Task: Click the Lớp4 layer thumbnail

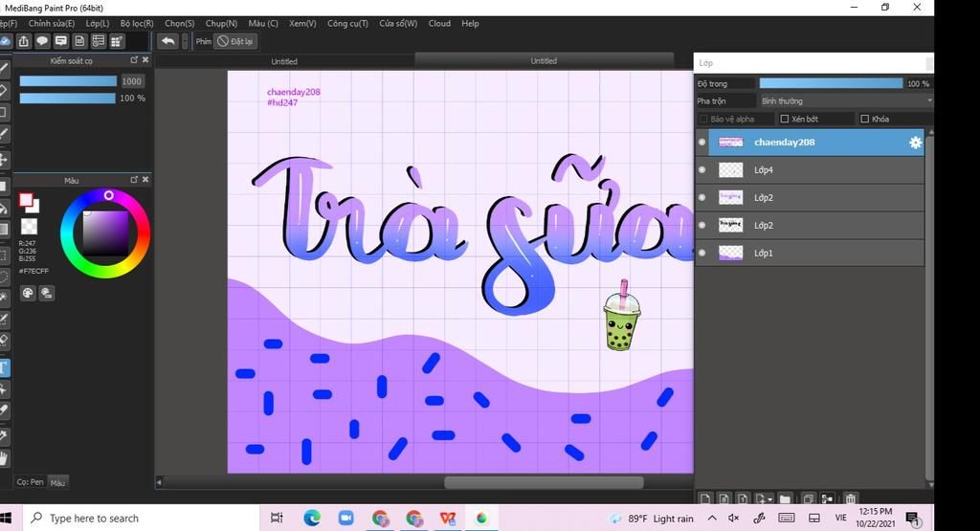Action: 730,170
